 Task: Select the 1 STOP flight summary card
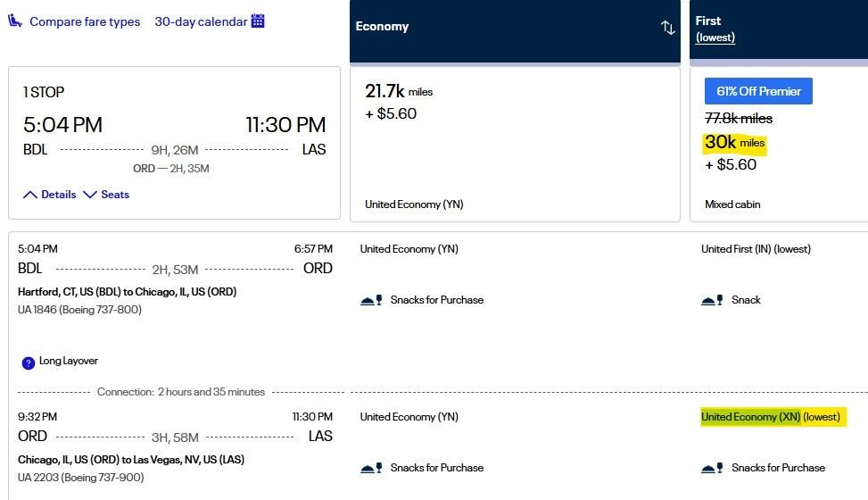(174, 143)
